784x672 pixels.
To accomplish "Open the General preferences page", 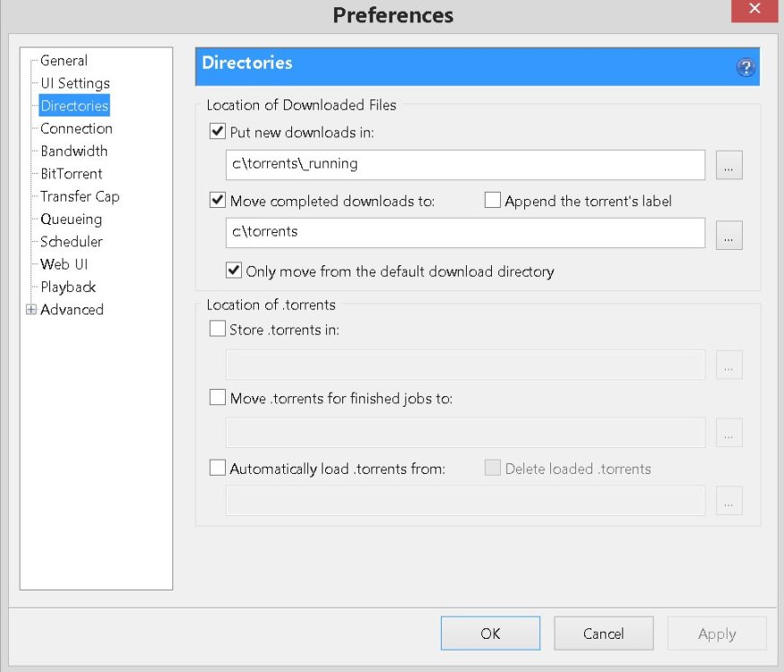I will coord(64,61).
